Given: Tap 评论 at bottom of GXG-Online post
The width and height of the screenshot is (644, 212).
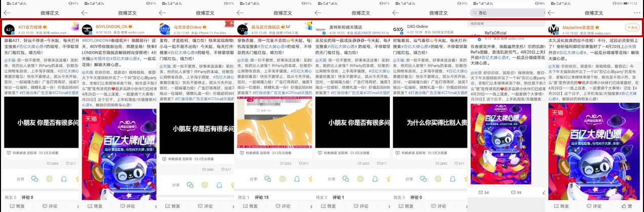Looking at the screenshot, I should click(x=438, y=206).
